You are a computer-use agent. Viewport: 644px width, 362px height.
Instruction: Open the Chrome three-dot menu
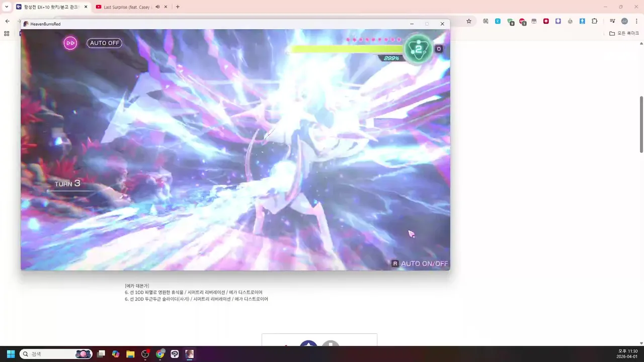pyautogui.click(x=636, y=21)
